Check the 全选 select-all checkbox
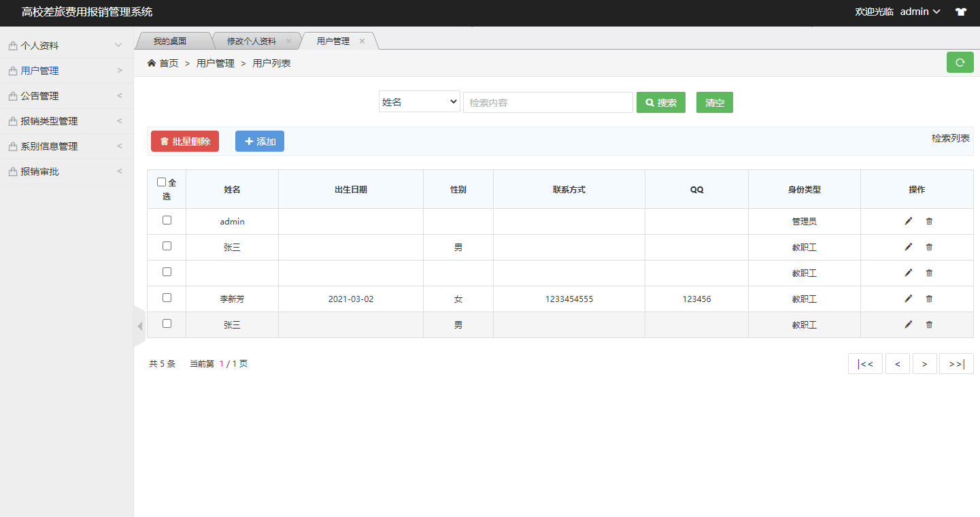Screen dimensions: 980x517 pyautogui.click(x=162, y=182)
